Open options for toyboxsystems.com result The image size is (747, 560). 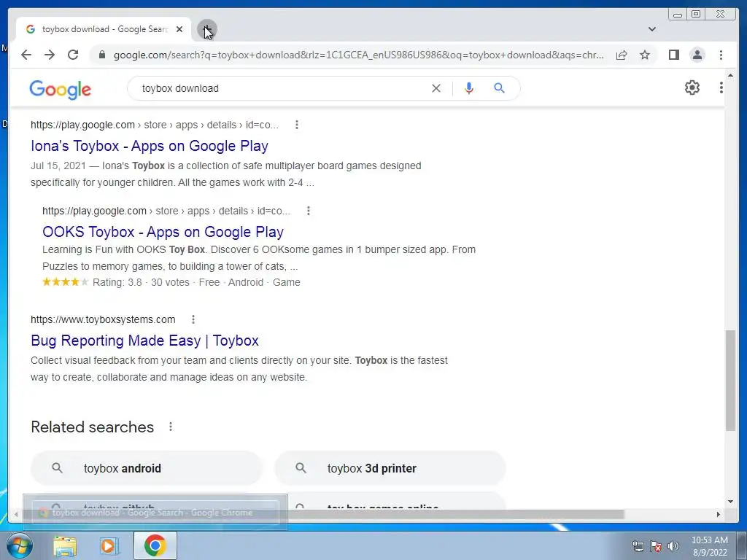(x=193, y=319)
